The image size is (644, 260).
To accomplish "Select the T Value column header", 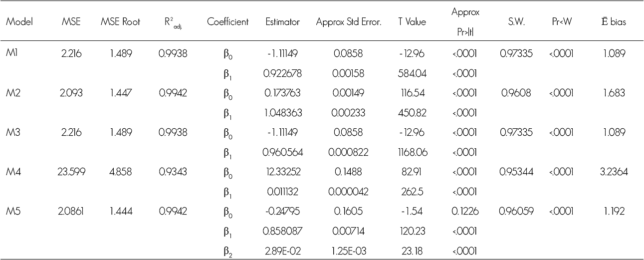I will 412,22.
